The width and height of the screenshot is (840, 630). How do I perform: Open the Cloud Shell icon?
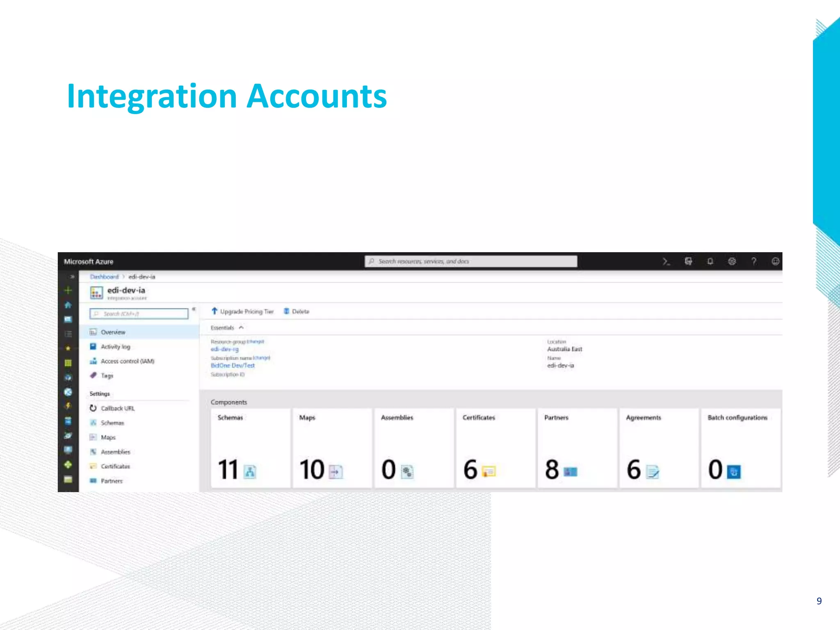click(666, 262)
